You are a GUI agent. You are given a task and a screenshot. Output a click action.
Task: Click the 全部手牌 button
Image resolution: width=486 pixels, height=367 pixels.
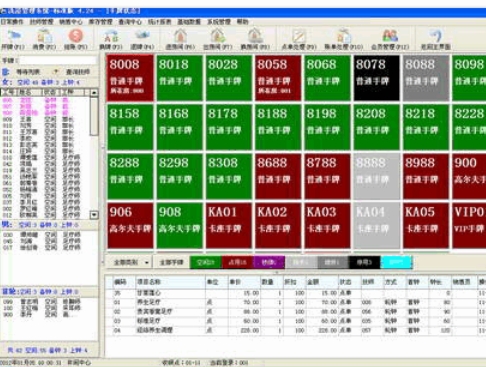171,263
